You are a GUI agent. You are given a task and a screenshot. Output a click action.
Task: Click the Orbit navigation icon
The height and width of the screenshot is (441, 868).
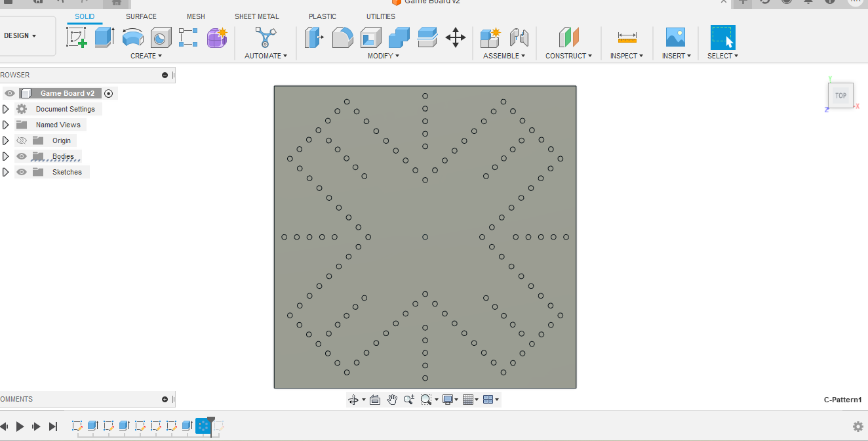[x=353, y=400]
